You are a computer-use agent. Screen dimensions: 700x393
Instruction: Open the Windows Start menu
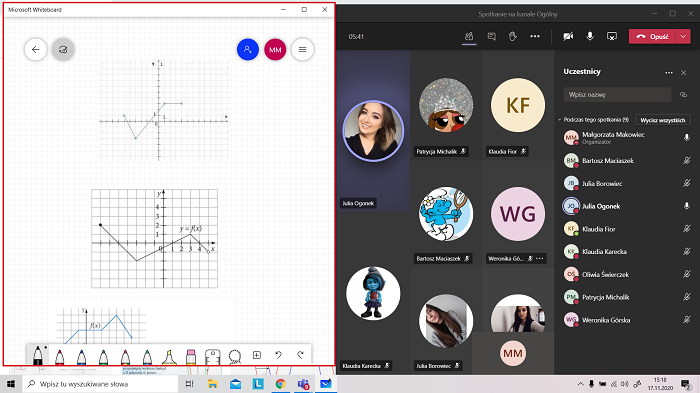coord(11,384)
